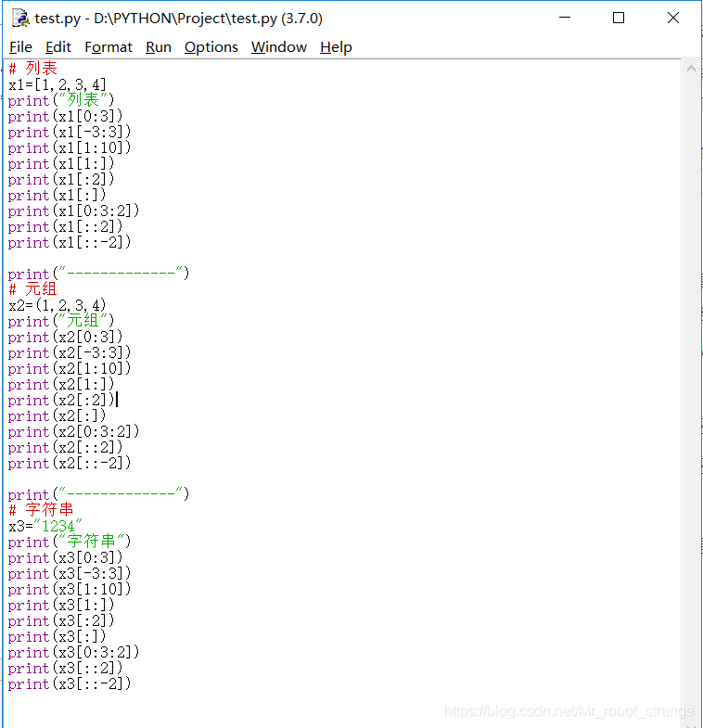The height and width of the screenshot is (728, 703).
Task: Place cursor on line x2=(1,2,3,4)
Action: pyautogui.click(x=58, y=305)
